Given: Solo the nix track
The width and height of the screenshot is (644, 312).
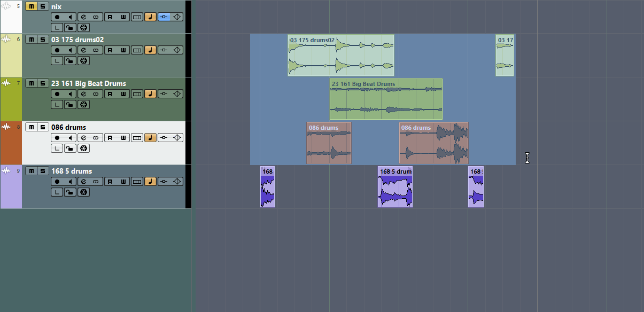Looking at the screenshot, I should (42, 6).
